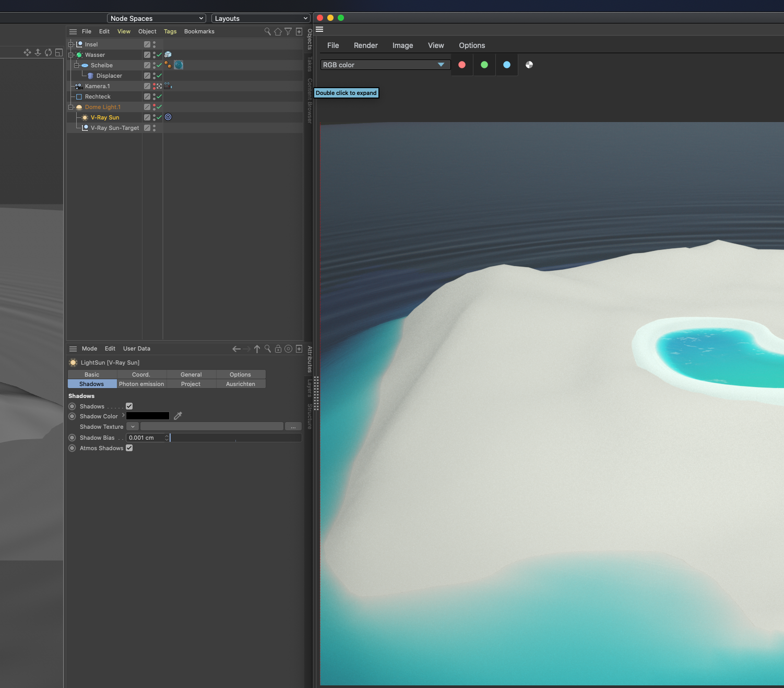Select the V-Ray Sun-Target null icon
The image size is (784, 688).
(85, 128)
